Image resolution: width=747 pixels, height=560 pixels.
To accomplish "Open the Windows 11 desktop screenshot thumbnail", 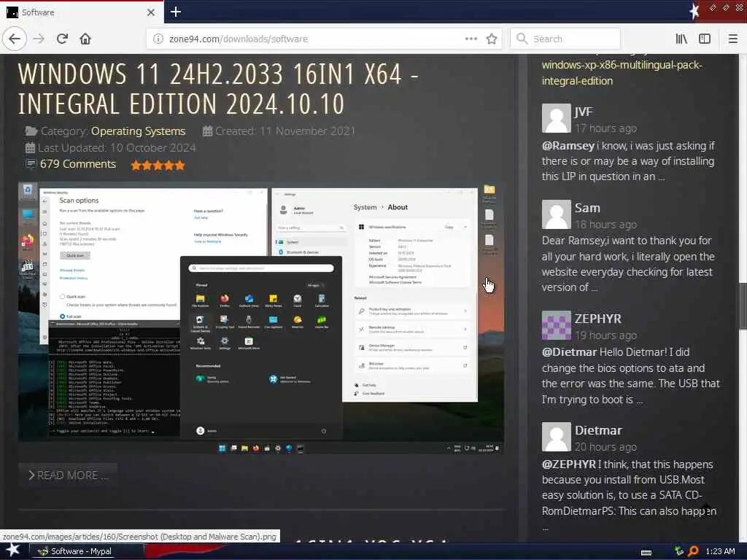I will pos(260,318).
